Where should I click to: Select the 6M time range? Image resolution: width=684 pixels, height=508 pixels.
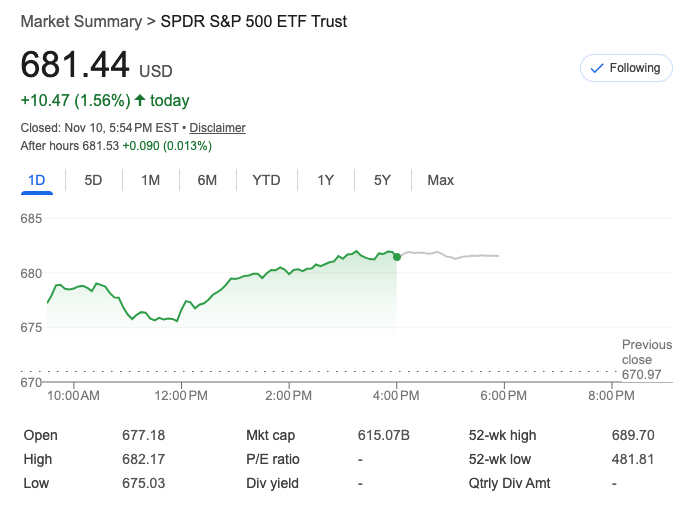coord(207,180)
